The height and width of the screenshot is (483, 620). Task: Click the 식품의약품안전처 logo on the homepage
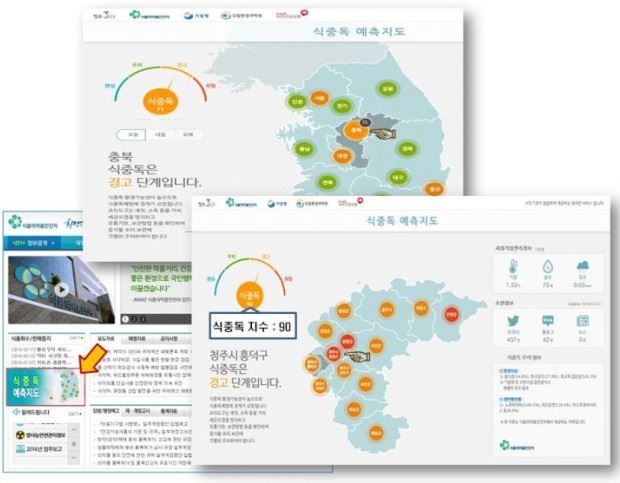[33, 222]
